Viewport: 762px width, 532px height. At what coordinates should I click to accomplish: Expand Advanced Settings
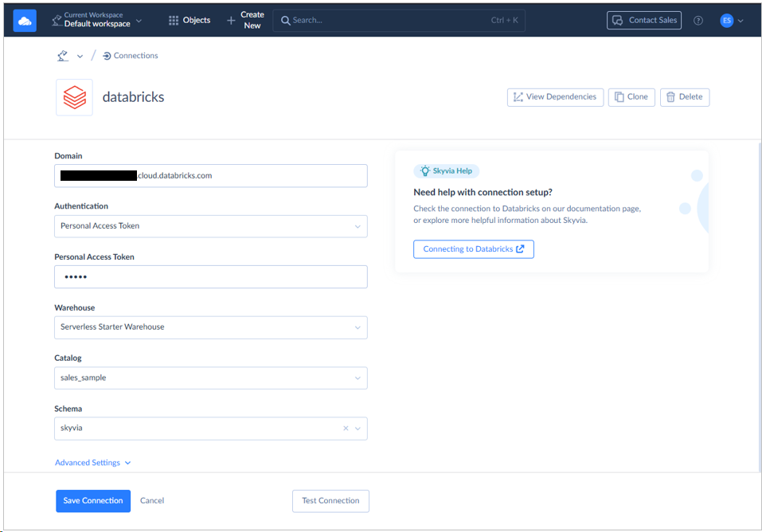pos(93,463)
